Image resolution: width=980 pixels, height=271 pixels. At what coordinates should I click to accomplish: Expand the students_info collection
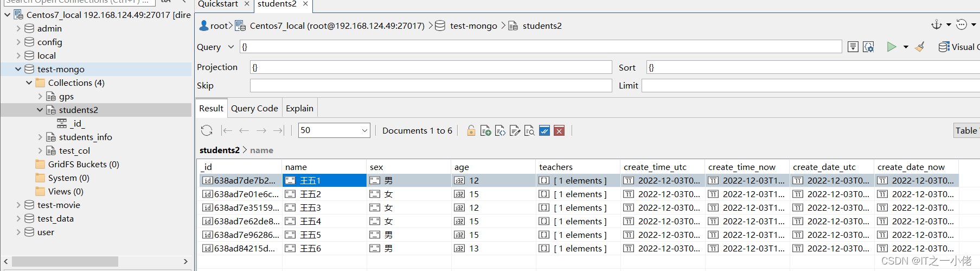click(40, 137)
